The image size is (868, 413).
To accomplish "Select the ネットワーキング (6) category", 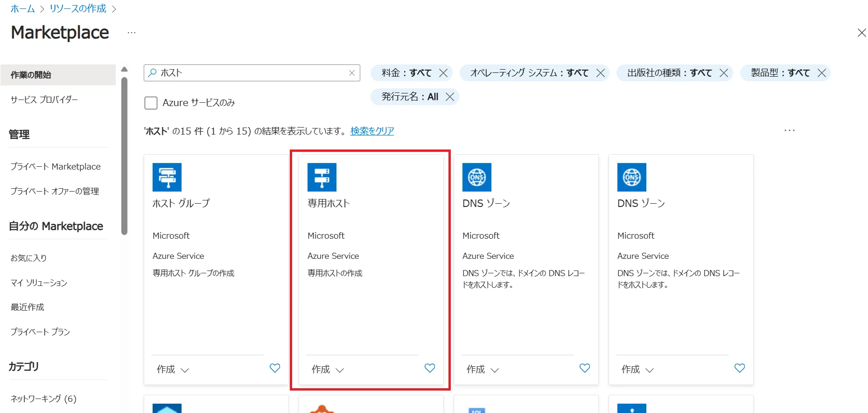I will [43, 399].
